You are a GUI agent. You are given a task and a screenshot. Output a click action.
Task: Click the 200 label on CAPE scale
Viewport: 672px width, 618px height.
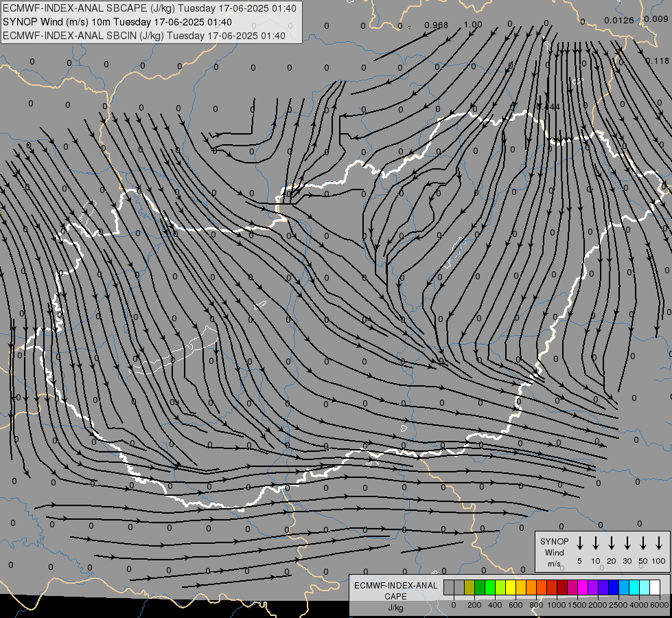tap(474, 605)
